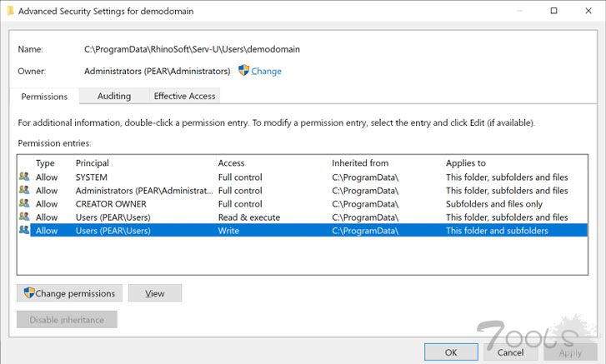Click the folder icon in the title bar
This screenshot has height=364, width=606.
pos(9,12)
